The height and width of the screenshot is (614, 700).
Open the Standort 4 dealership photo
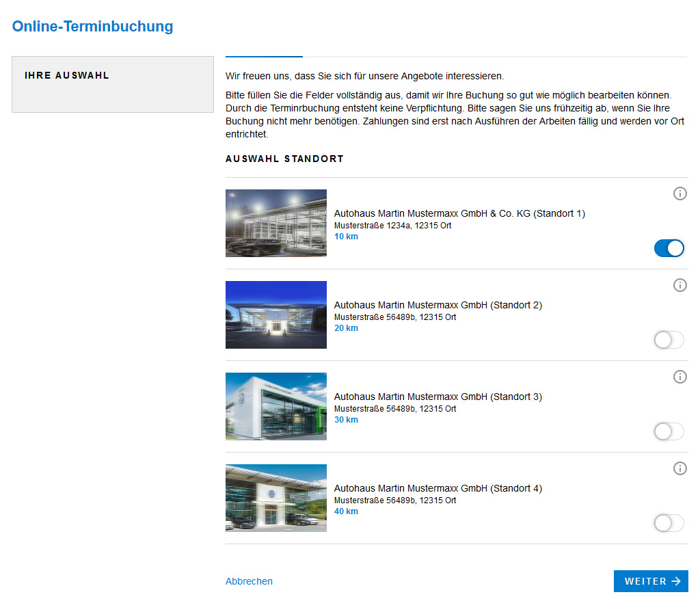click(x=275, y=498)
